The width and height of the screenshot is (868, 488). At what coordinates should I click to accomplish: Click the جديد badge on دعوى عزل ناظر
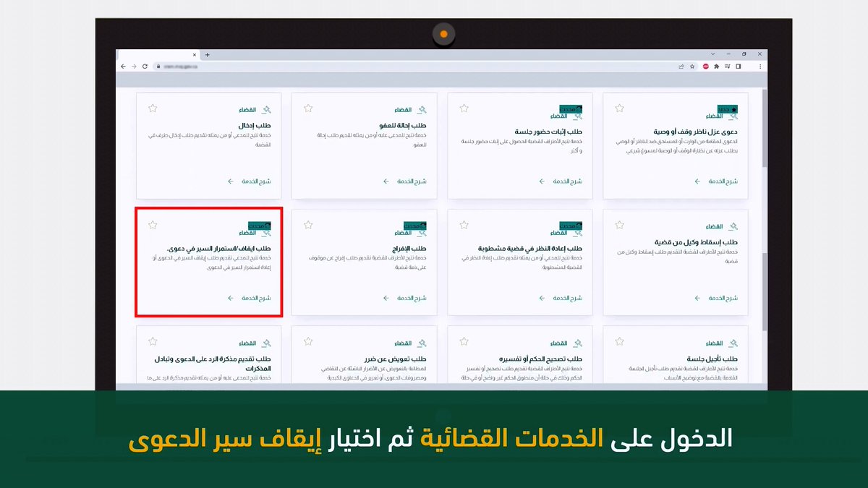point(728,109)
